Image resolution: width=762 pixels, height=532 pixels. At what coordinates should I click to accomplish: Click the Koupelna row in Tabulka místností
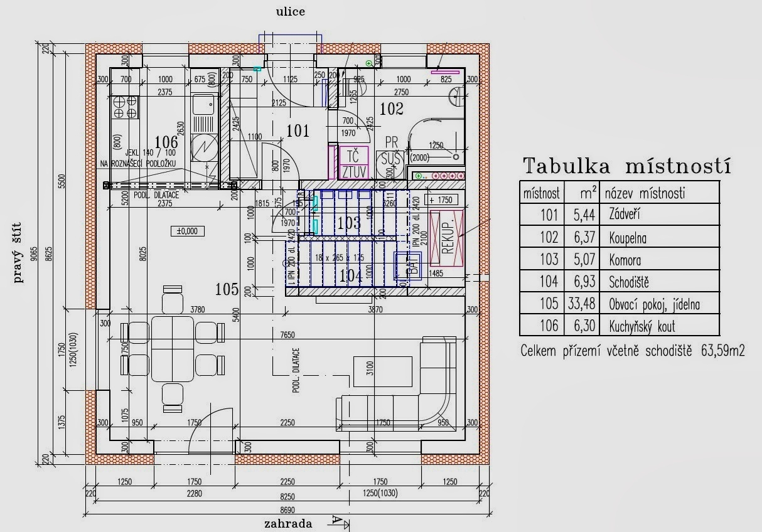(619, 238)
